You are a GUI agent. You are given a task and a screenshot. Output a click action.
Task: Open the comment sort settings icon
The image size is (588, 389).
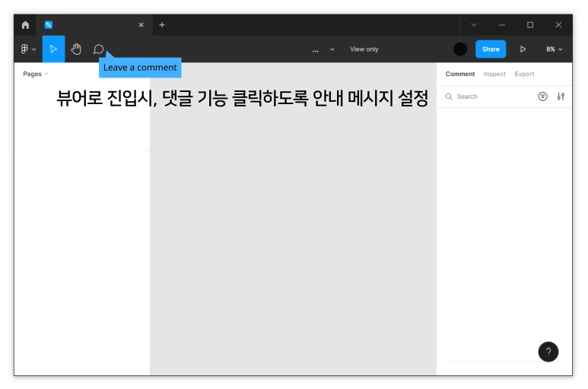561,96
